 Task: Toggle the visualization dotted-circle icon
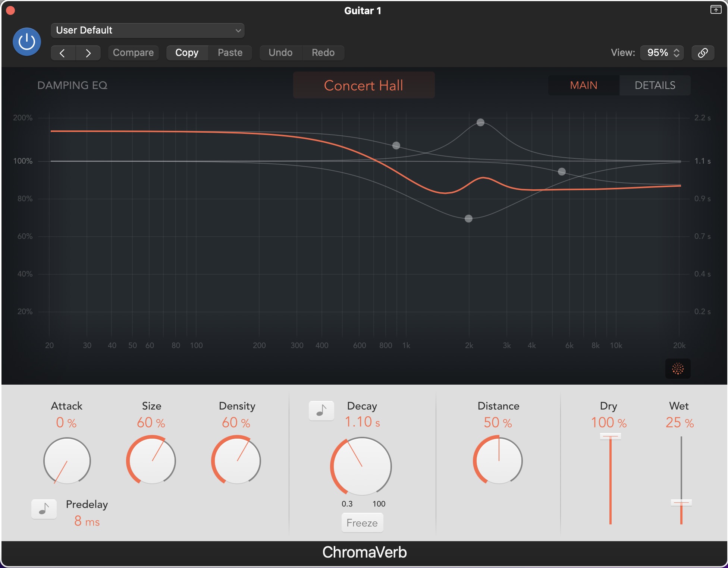pos(678,369)
